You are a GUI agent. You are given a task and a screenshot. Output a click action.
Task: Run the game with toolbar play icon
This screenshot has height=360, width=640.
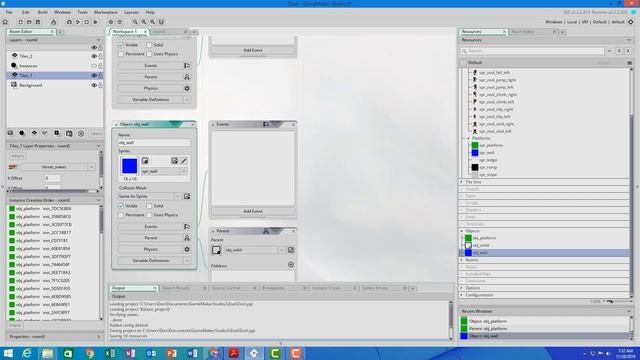click(78, 22)
